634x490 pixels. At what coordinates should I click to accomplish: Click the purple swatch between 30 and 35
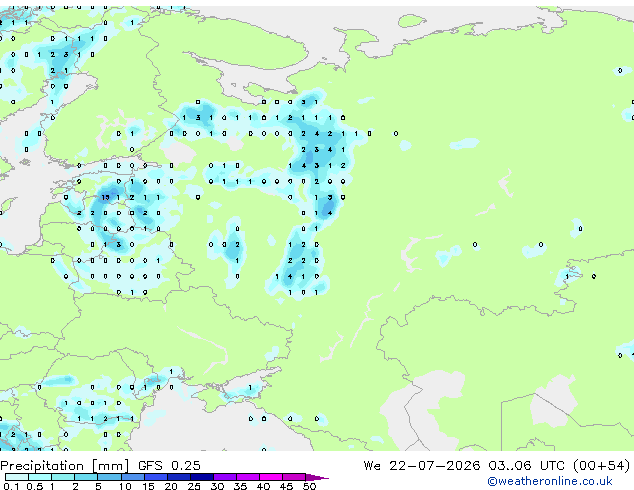coord(225,477)
